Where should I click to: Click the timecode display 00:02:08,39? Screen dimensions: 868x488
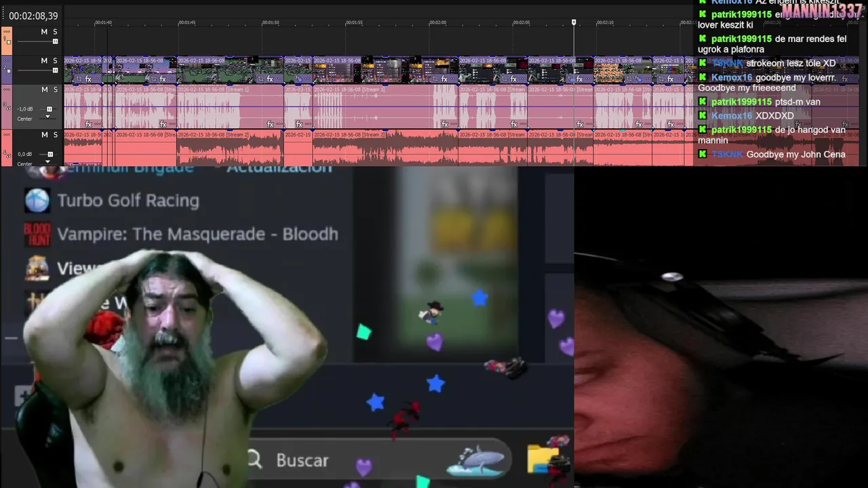[x=33, y=16]
